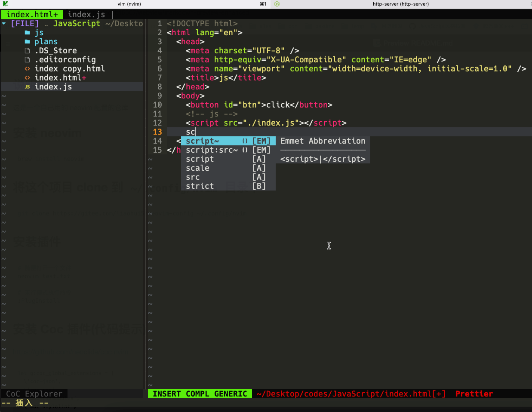Screen dimensions: 532x412
Task: Place cursor on the <!DOCTYPE html> line
Action: tap(202, 24)
